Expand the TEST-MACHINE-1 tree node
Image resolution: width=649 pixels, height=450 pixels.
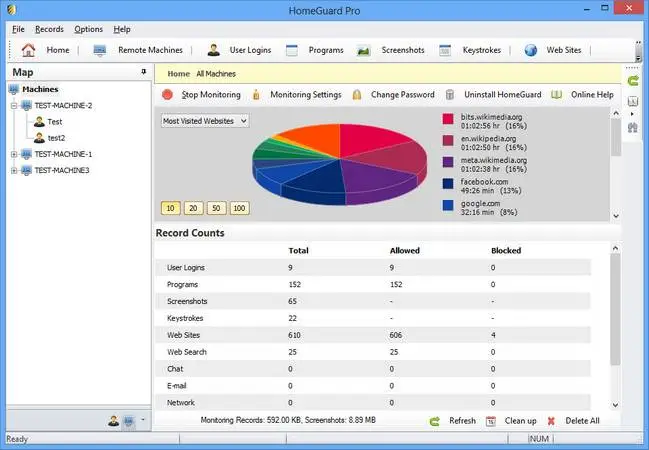coord(14,154)
